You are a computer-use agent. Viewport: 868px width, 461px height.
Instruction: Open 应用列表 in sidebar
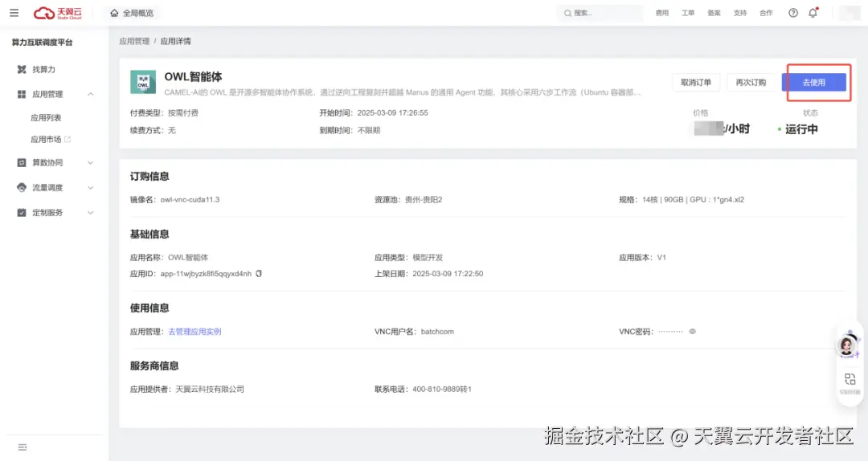(x=46, y=117)
